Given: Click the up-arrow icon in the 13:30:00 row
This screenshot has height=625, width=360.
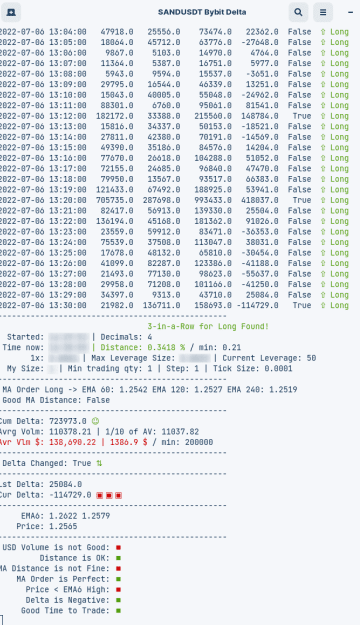Looking at the screenshot, I should pyautogui.click(x=323, y=305).
